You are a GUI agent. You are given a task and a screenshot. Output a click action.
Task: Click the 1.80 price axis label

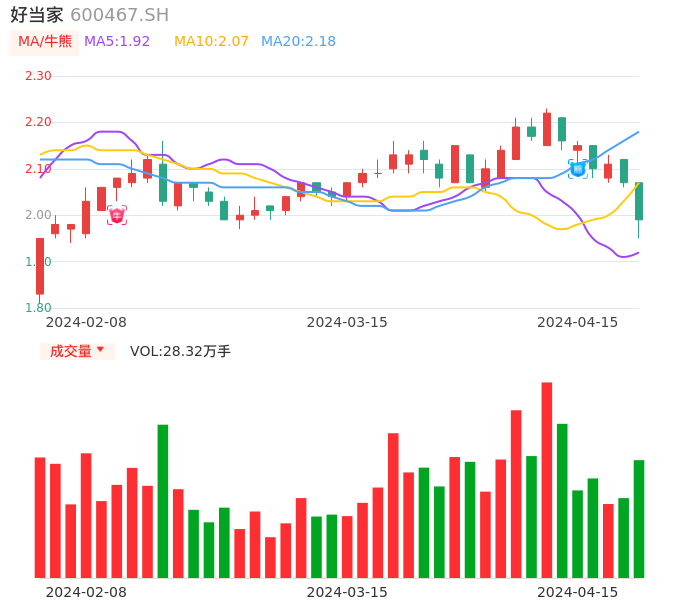38,308
